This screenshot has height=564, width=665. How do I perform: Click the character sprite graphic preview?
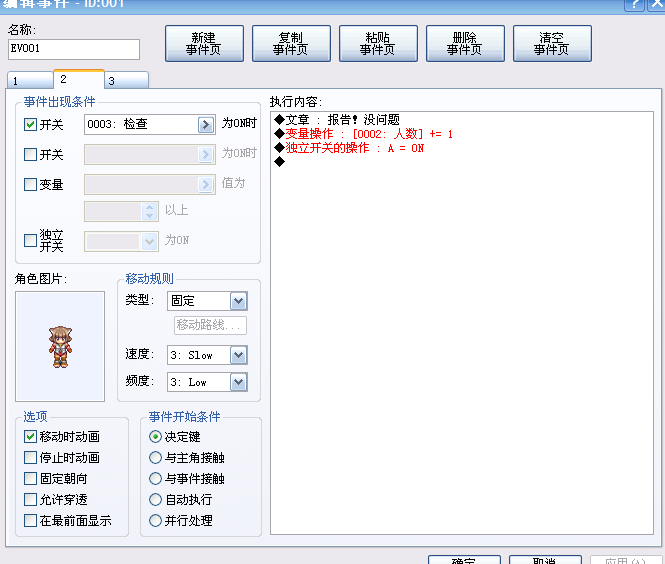click(x=60, y=346)
